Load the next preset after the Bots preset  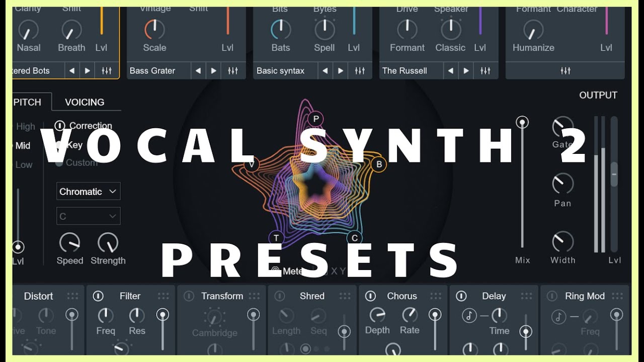point(88,71)
